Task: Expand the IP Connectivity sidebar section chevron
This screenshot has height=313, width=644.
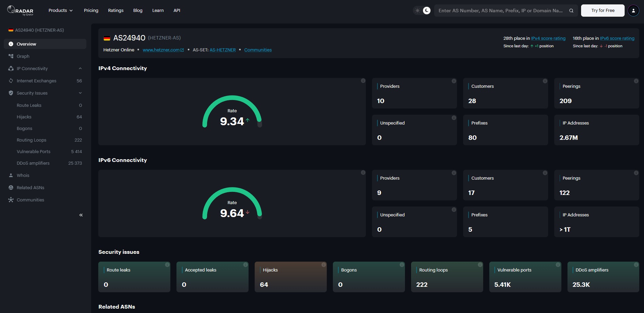Action: [x=80, y=68]
